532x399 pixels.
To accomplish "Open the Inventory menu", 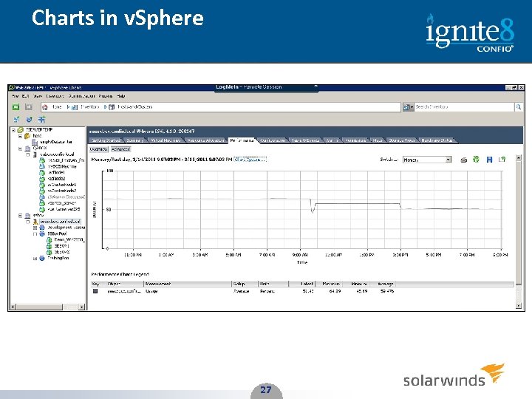I will [55, 96].
